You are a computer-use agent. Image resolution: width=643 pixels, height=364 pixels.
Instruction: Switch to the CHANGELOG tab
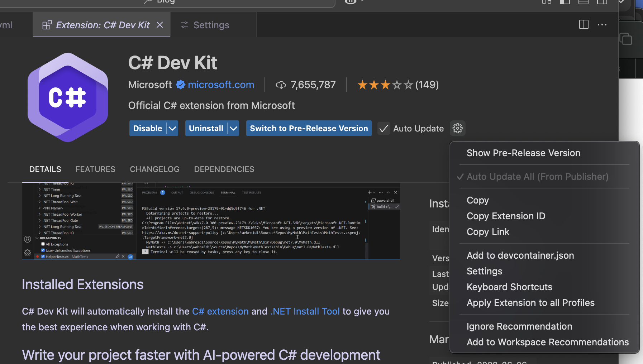[154, 169]
